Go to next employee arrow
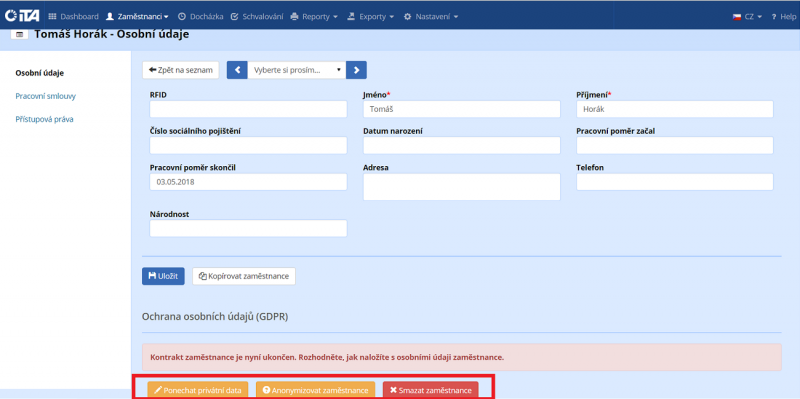 356,70
